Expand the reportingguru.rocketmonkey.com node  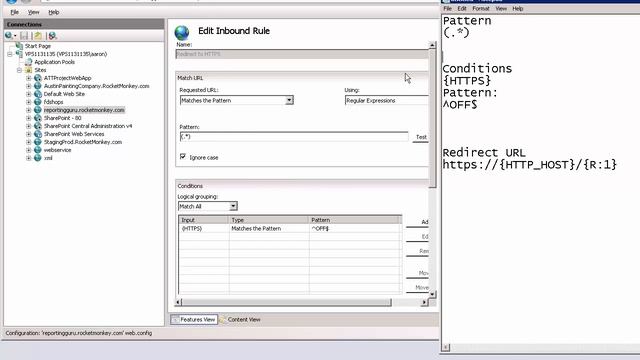coord(29,110)
